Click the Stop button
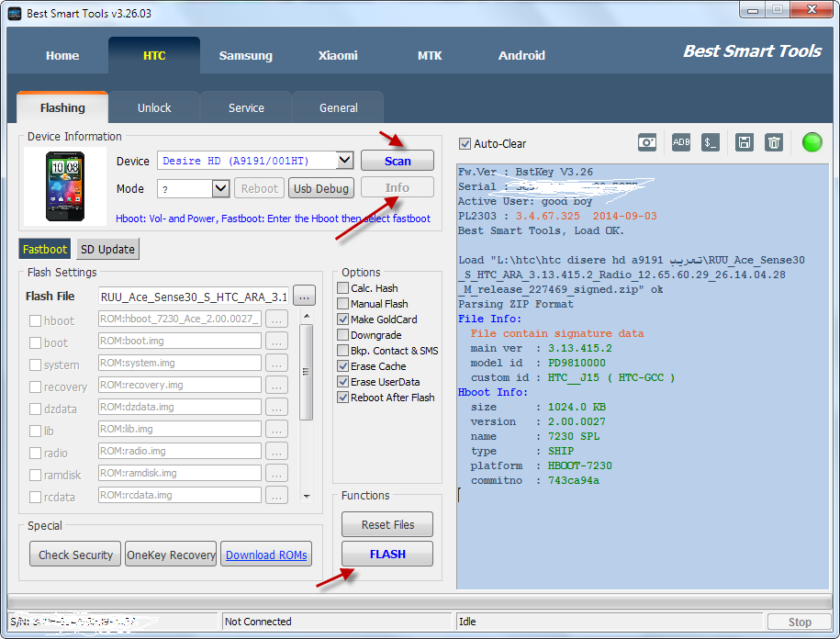The height and width of the screenshot is (639, 840). 800,622
